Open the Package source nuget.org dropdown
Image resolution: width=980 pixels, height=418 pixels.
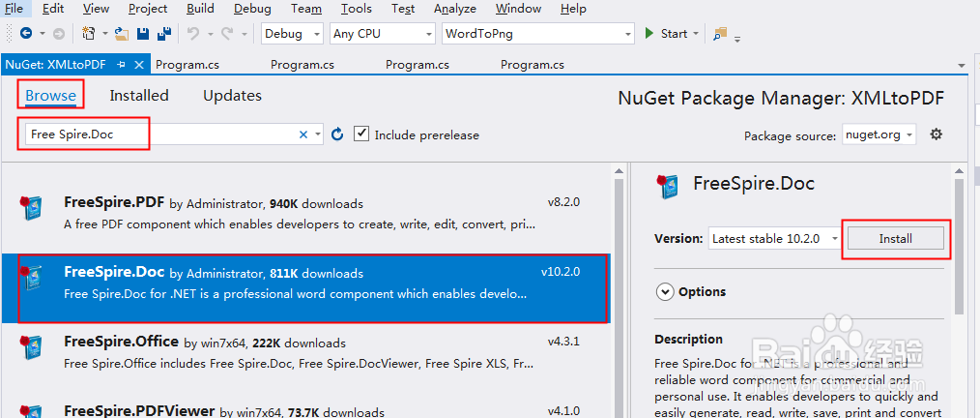click(x=879, y=134)
